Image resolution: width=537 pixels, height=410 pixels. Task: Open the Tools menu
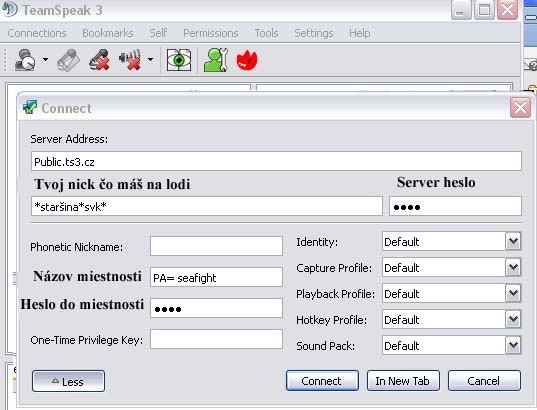pos(266,33)
